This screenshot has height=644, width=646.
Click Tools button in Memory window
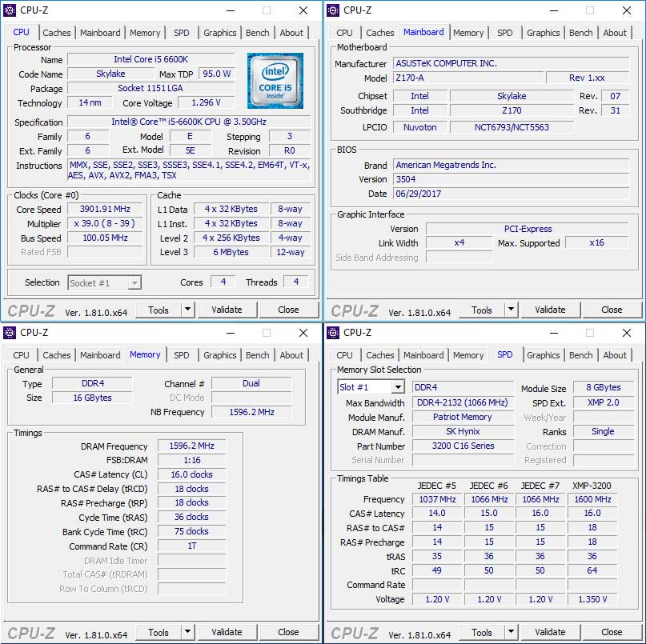coord(158,632)
